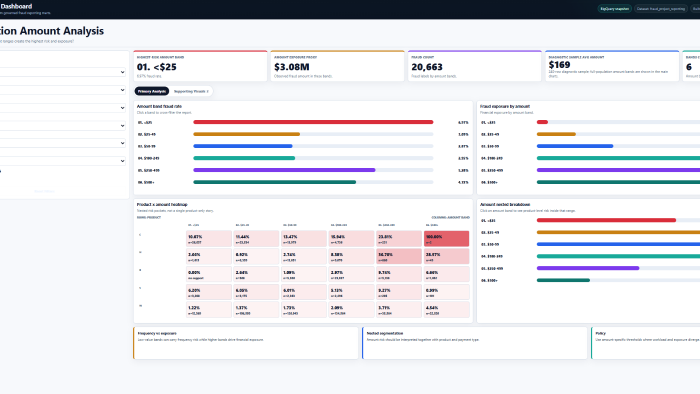This screenshot has width=700, height=394.
Task: Click the 100.00% heatmap cell
Action: [446, 239]
